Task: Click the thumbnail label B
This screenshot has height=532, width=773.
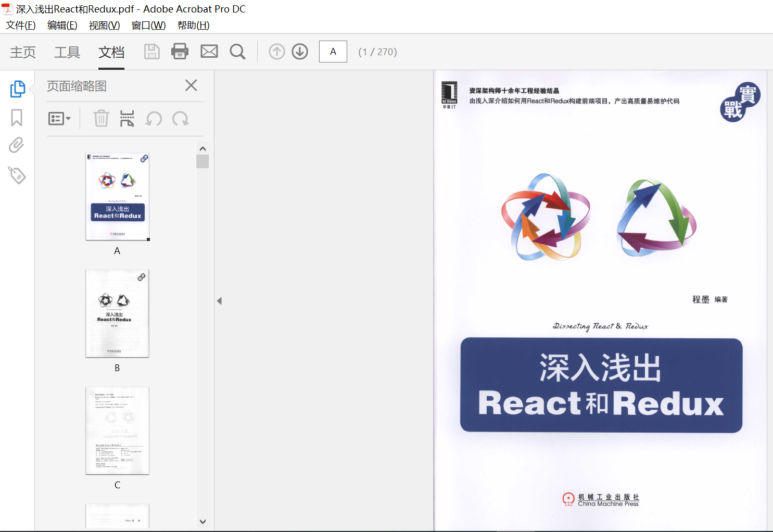Action: 117,368
